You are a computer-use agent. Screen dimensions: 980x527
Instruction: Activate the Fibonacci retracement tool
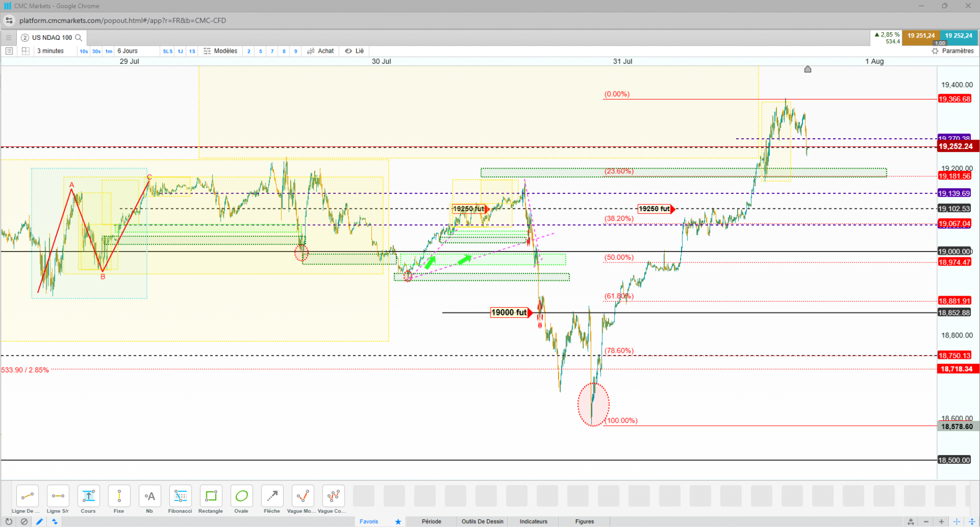coord(180,496)
